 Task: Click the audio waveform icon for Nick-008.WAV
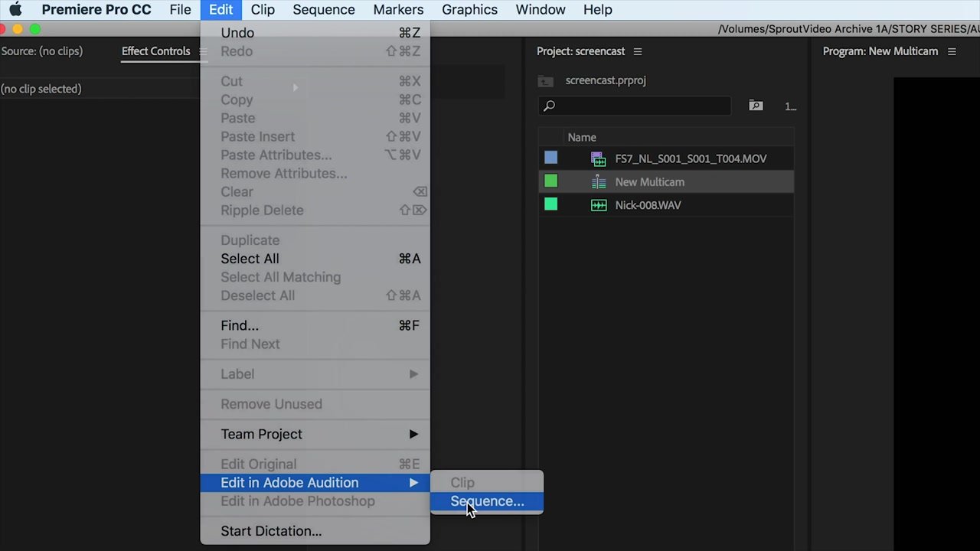(x=599, y=205)
